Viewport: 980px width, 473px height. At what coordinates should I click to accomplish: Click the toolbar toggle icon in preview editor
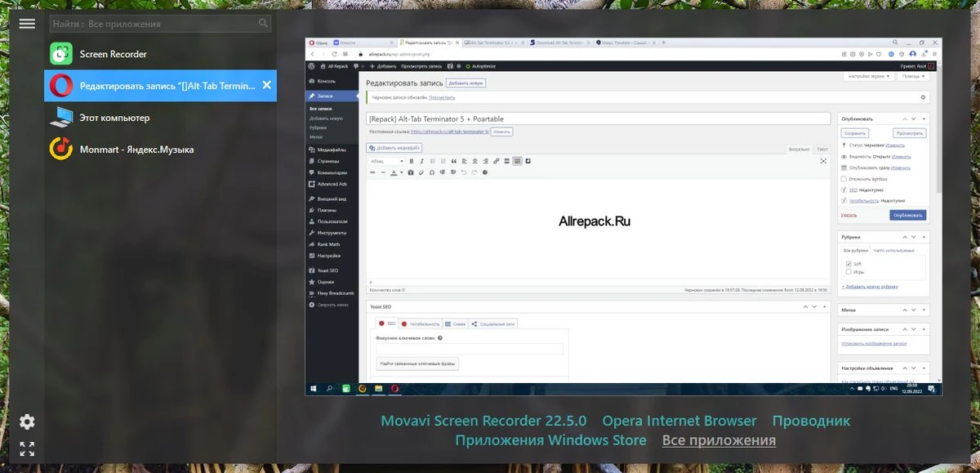point(518,162)
